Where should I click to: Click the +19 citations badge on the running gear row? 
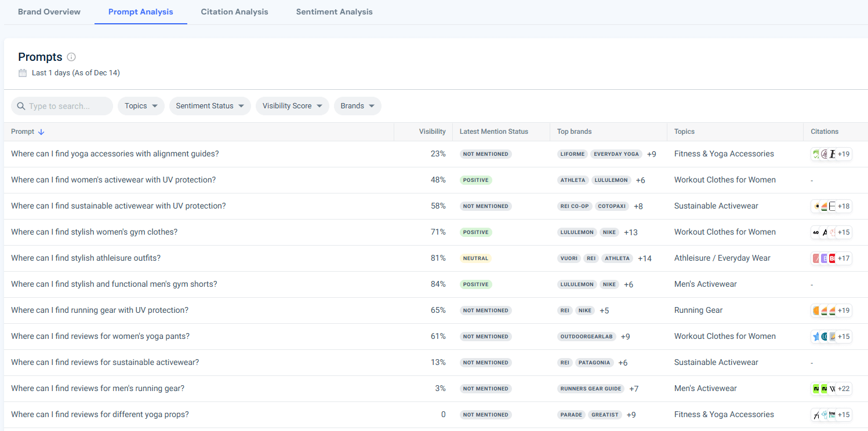point(844,310)
